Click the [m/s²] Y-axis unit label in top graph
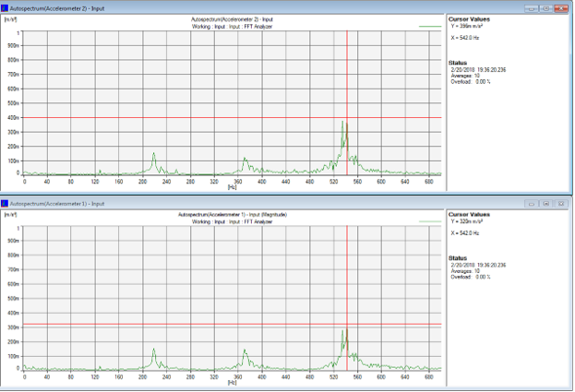Viewport: 575px width, 392px height. pyautogui.click(x=10, y=18)
